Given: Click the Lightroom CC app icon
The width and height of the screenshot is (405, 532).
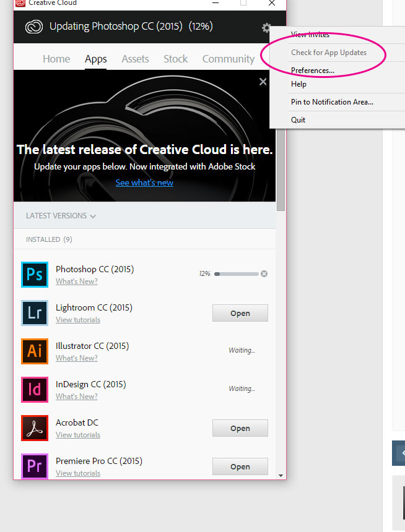Looking at the screenshot, I should [x=35, y=313].
